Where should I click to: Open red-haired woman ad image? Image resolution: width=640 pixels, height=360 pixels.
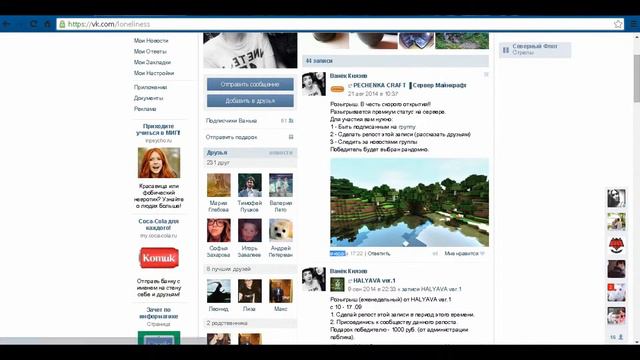pos(159,163)
